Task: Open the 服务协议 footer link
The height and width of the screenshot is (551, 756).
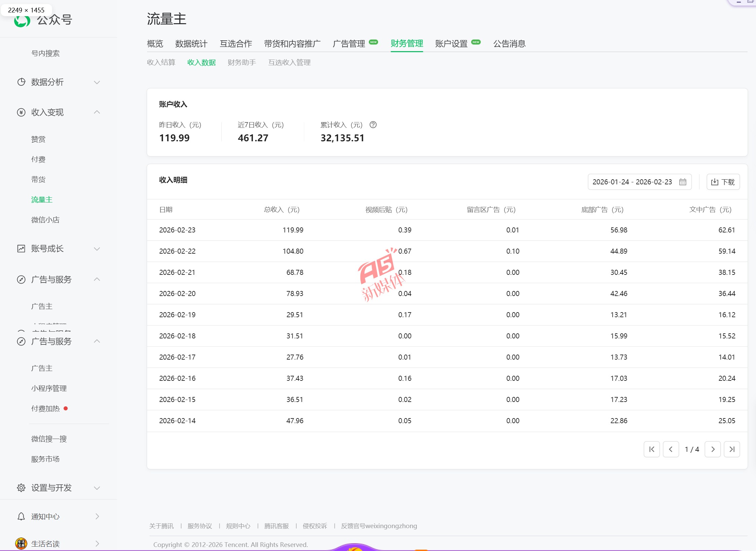Action: pyautogui.click(x=200, y=526)
